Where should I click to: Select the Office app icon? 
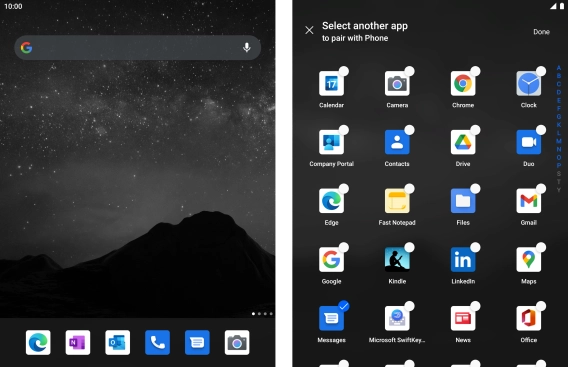coord(529,318)
